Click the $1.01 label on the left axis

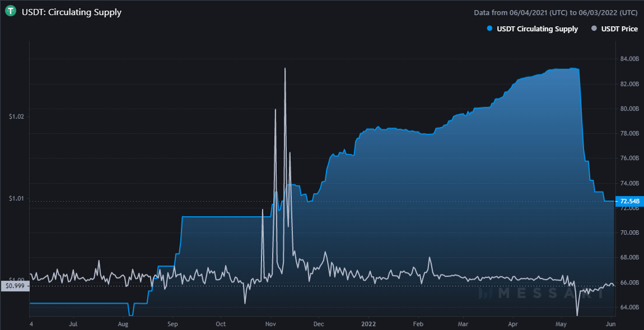point(15,198)
